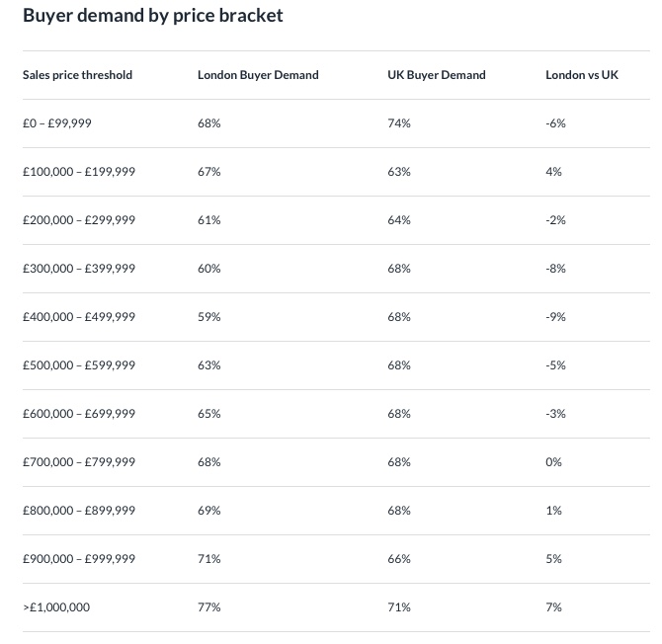Select the £800,000 – £899,999 row label
Image resolution: width=662 pixels, height=644 pixels.
(79, 511)
